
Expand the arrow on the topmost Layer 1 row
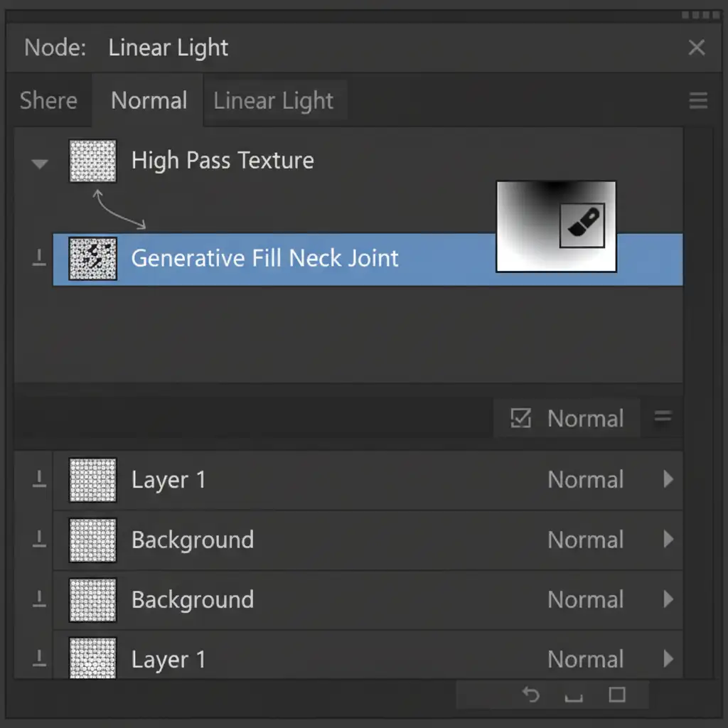click(668, 479)
